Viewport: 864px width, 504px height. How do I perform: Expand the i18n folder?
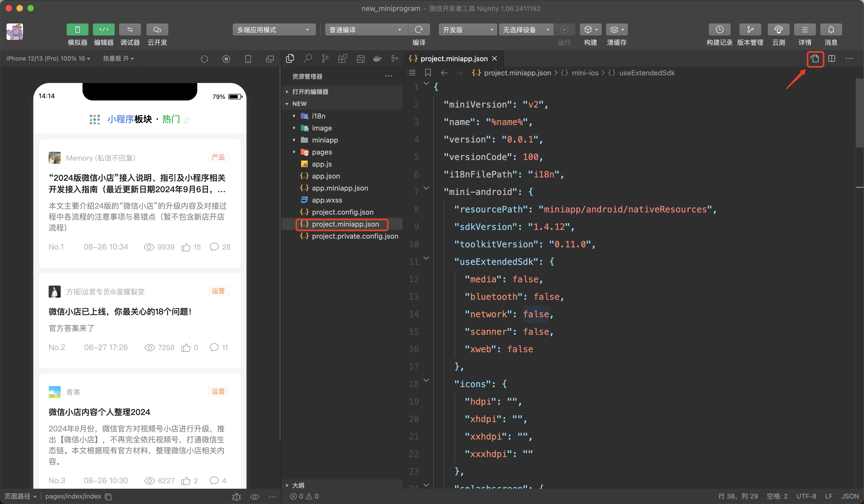342,116
